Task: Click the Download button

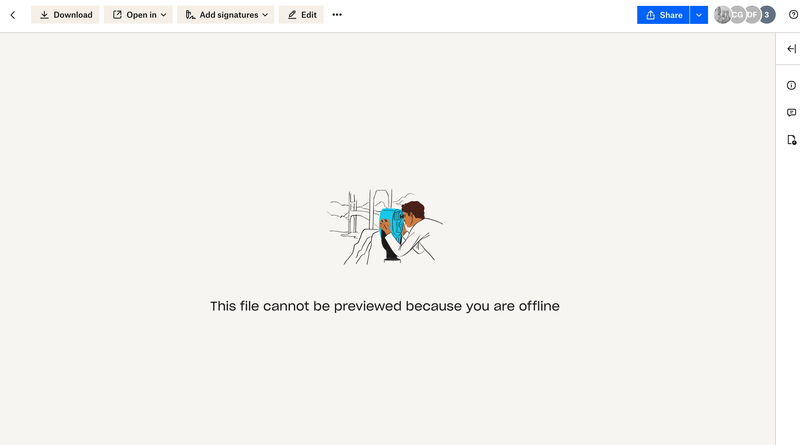Action: [65, 15]
